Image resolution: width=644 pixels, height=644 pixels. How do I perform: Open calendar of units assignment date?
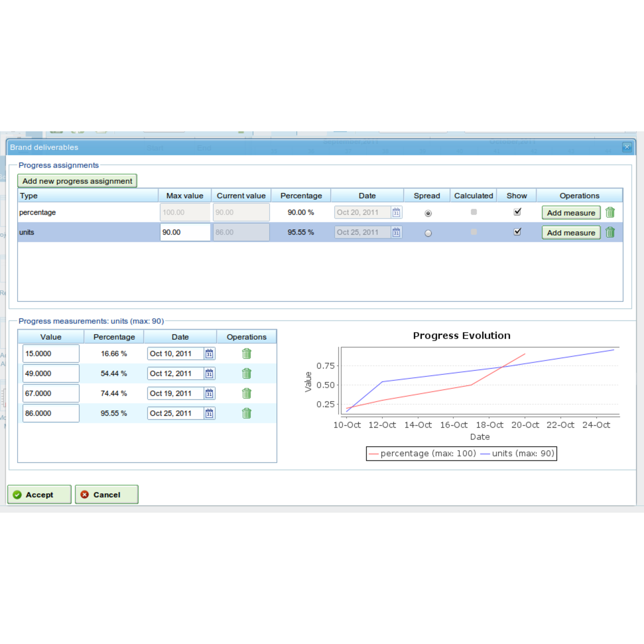[x=396, y=232]
